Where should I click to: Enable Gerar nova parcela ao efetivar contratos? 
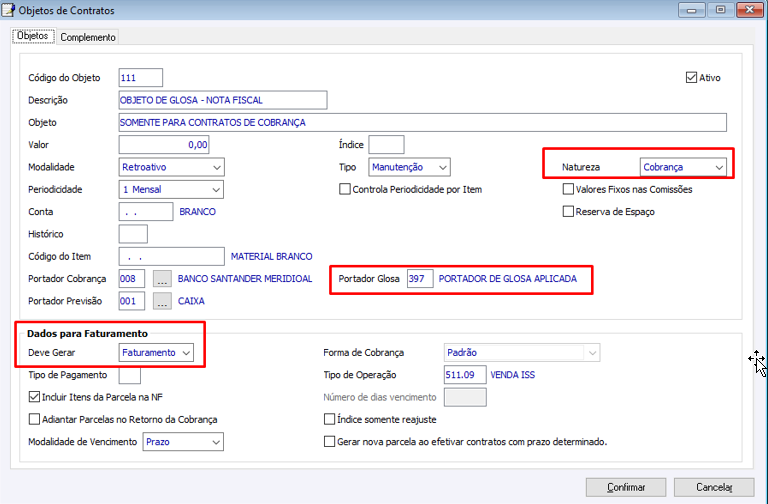point(330,442)
